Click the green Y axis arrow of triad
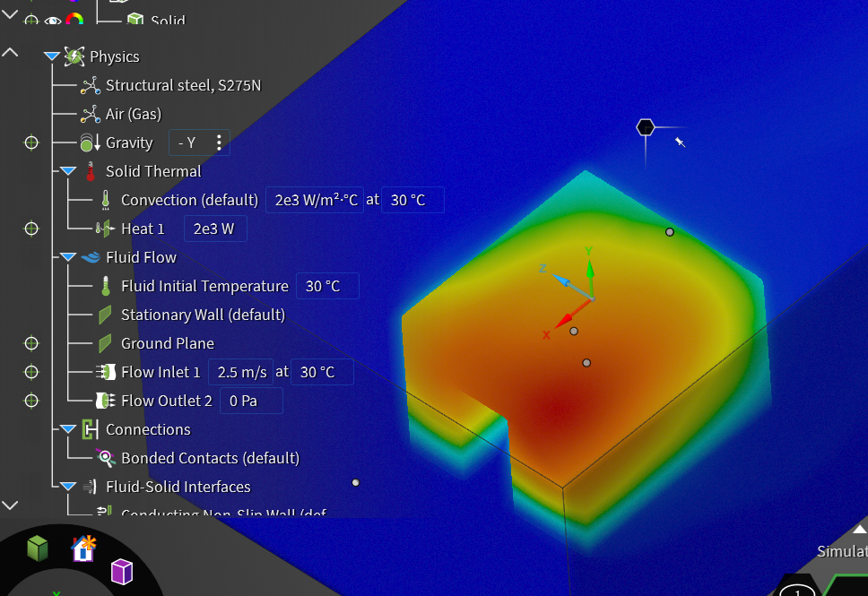Screen dimensions: 868x596 pos(590,270)
